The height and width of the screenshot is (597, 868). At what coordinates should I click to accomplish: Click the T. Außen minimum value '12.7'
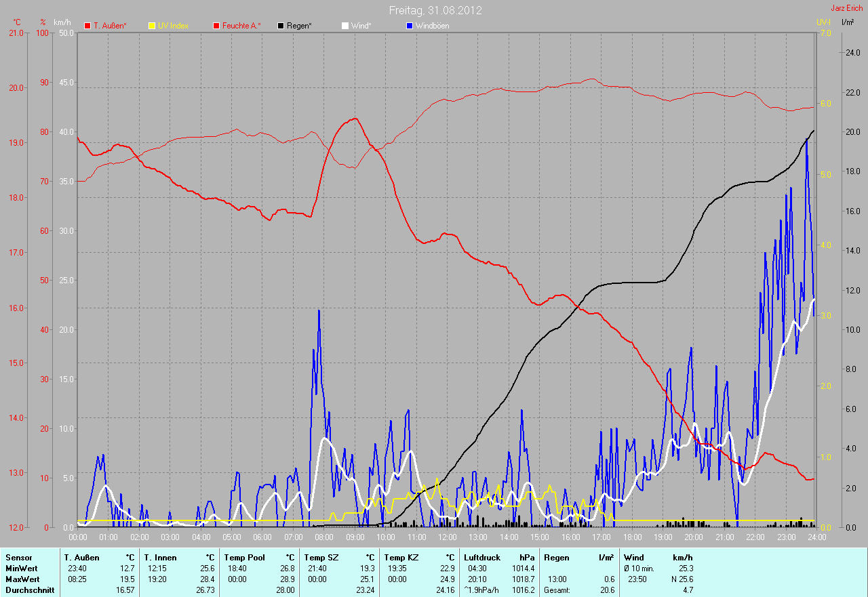click(127, 569)
